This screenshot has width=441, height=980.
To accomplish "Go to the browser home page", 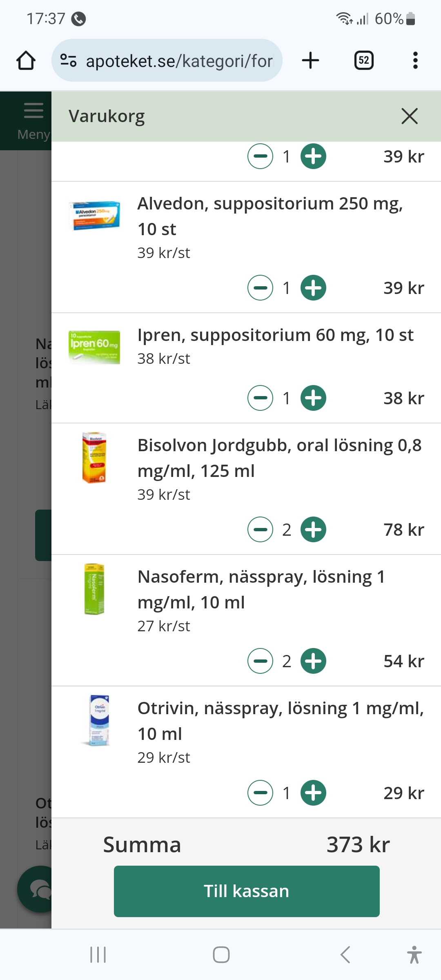I will click(x=26, y=60).
